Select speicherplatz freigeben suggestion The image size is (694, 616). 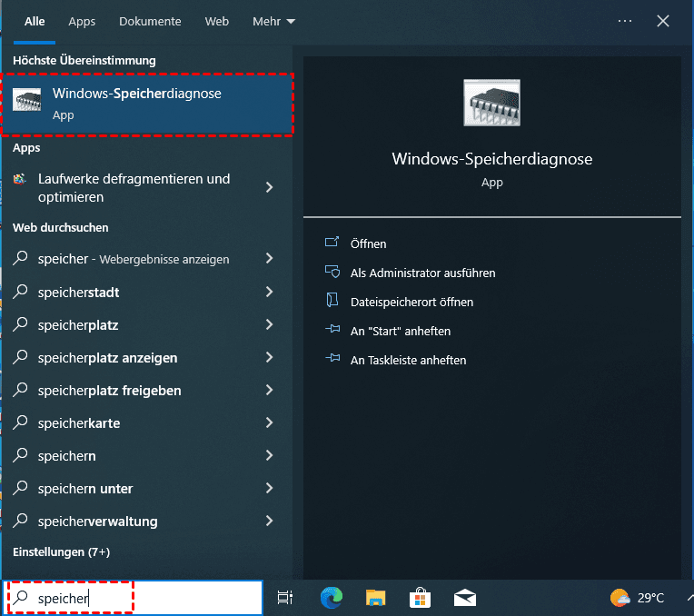[x=109, y=391]
